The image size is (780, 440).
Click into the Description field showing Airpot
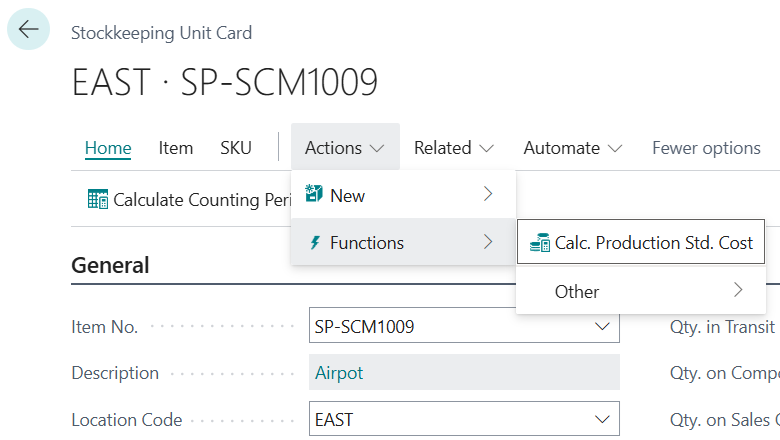click(464, 373)
